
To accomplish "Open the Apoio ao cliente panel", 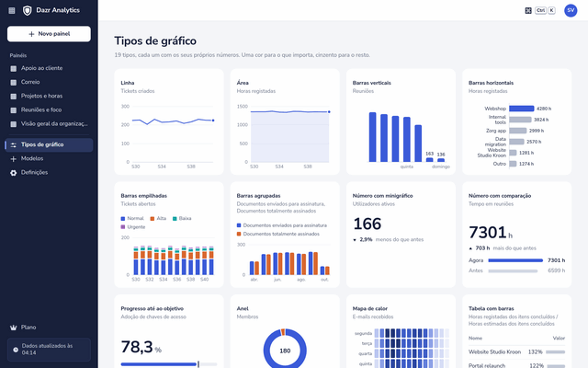I will (x=49, y=68).
